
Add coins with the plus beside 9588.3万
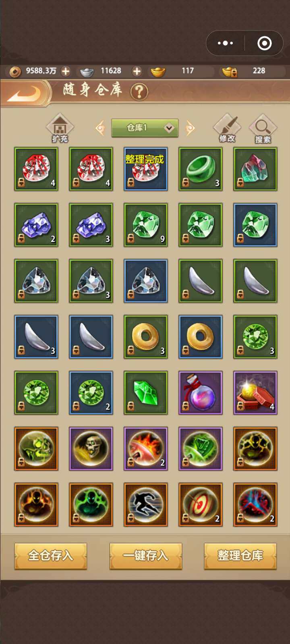coord(66,71)
